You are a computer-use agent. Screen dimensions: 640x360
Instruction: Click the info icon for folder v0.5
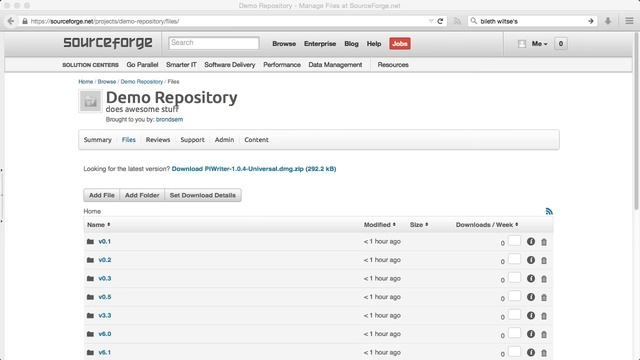(531, 297)
